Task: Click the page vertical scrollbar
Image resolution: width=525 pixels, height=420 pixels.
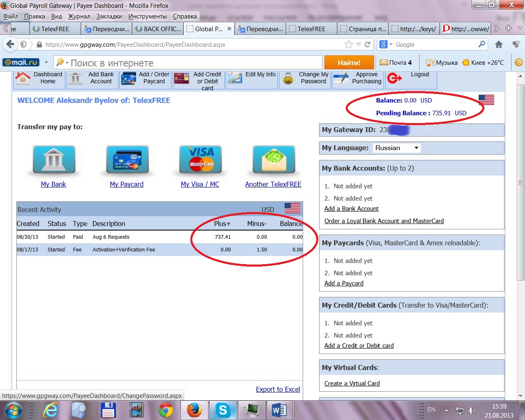Action: tap(520, 183)
